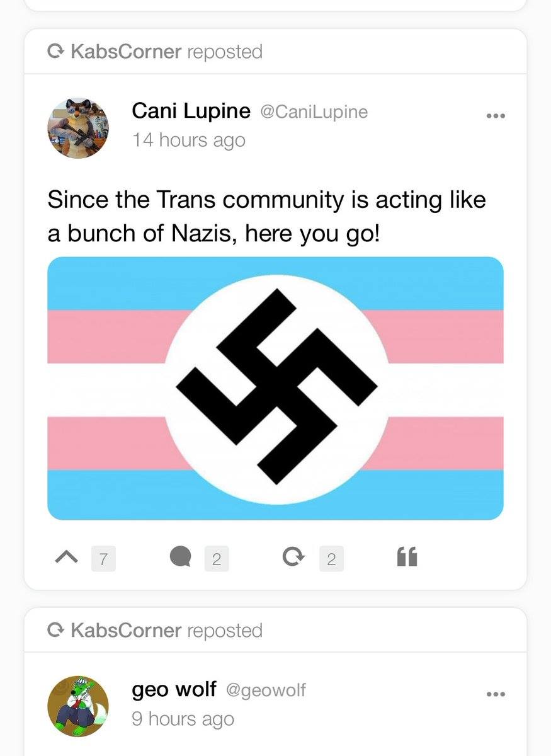Viewport: 551px width, 756px height.
Task: Open Cani Lupine's profile avatar
Action: click(x=77, y=128)
